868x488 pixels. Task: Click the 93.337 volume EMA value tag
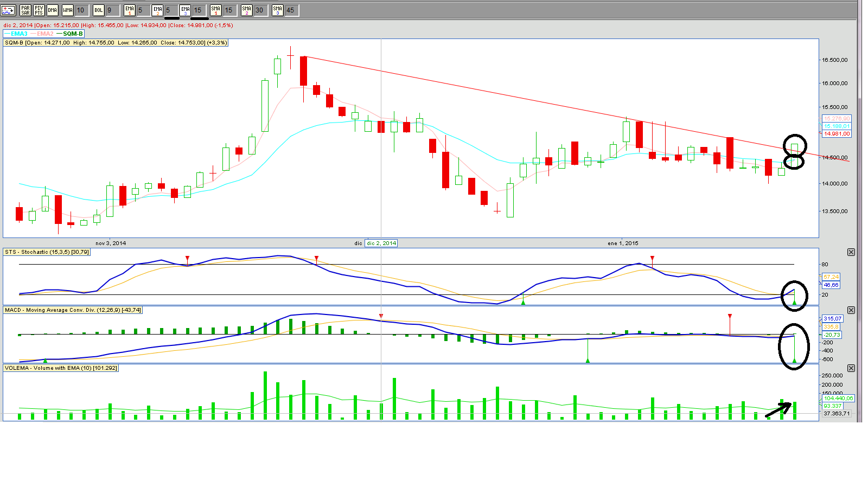click(x=832, y=406)
